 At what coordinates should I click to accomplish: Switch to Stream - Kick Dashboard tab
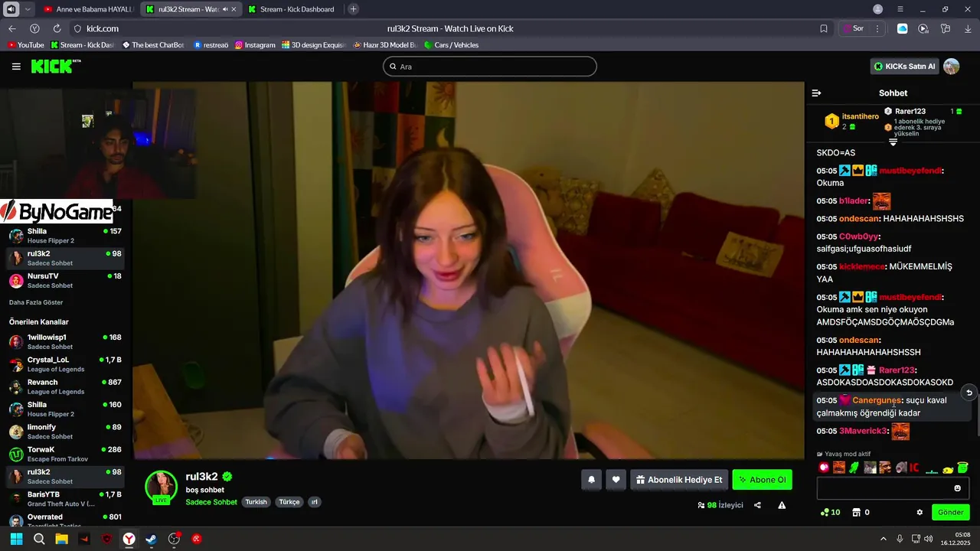pos(292,9)
